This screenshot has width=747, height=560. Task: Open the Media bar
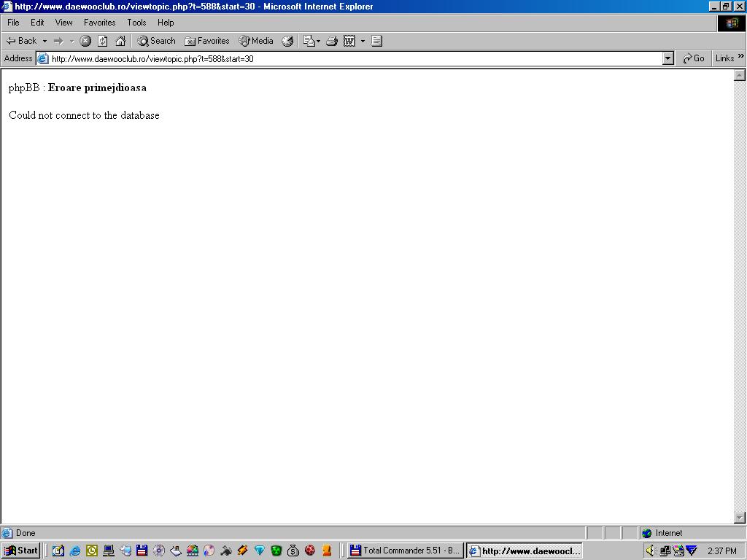click(256, 41)
